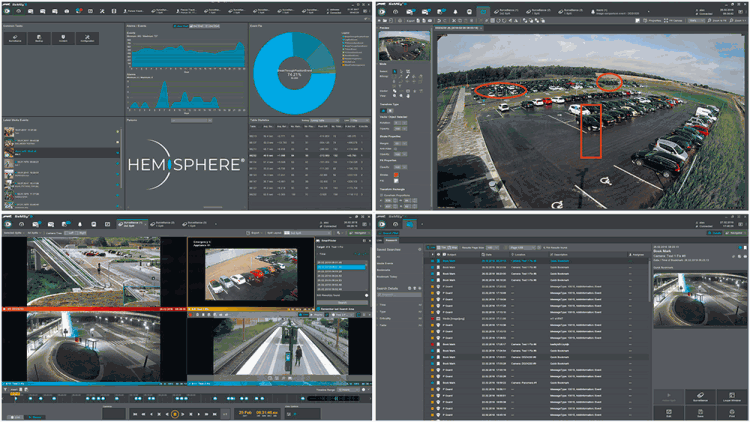Jump to start with first playback control button
Image resolution: width=750 pixels, height=422 pixels.
tap(135, 414)
